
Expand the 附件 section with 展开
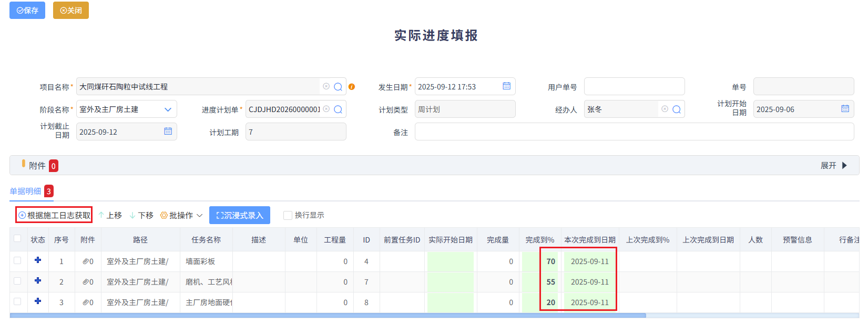click(x=834, y=166)
